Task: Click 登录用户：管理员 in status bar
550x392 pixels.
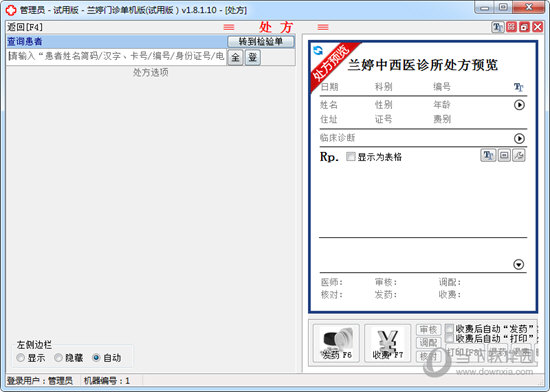Action: (x=40, y=381)
